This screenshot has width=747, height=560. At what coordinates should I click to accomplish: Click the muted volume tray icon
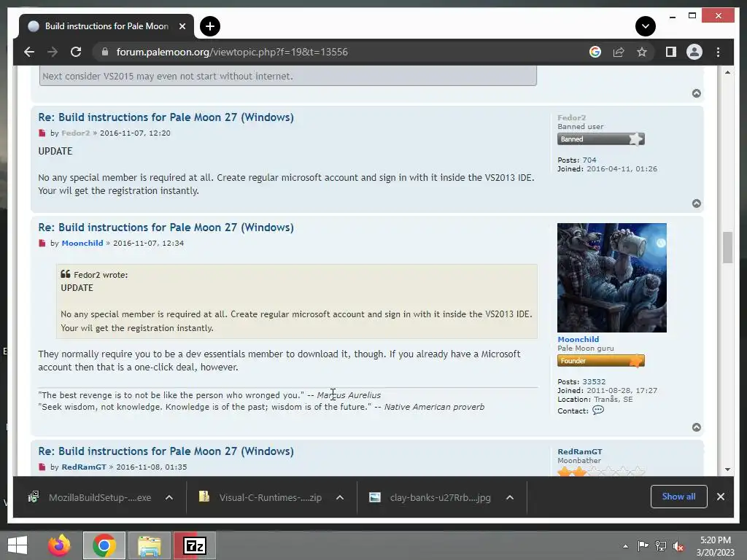pos(678,546)
